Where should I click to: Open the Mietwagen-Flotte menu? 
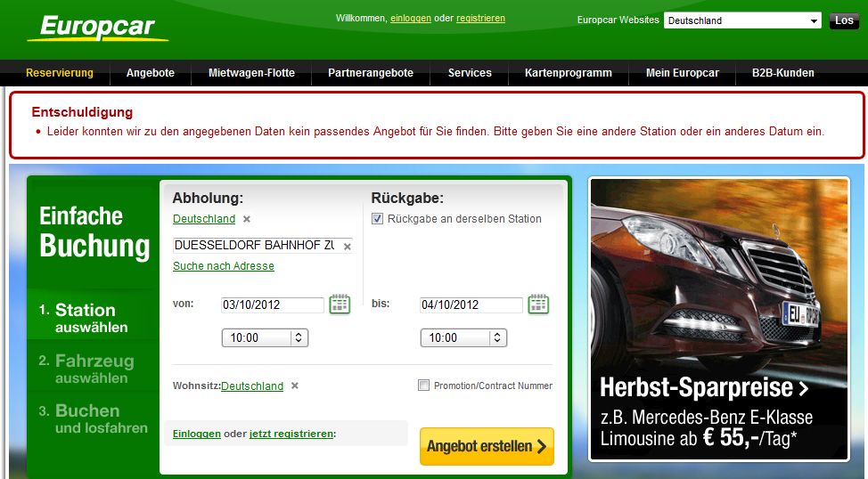(251, 73)
